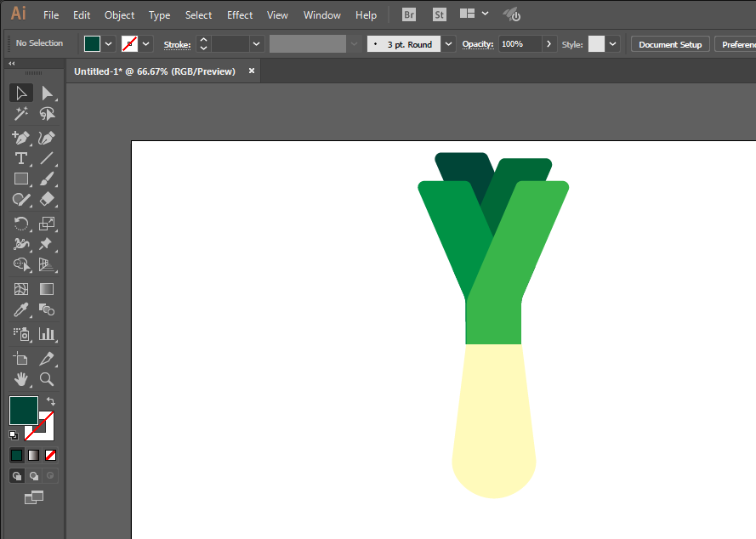Image resolution: width=756 pixels, height=539 pixels.
Task: Click the Document Setup button
Action: tap(670, 44)
